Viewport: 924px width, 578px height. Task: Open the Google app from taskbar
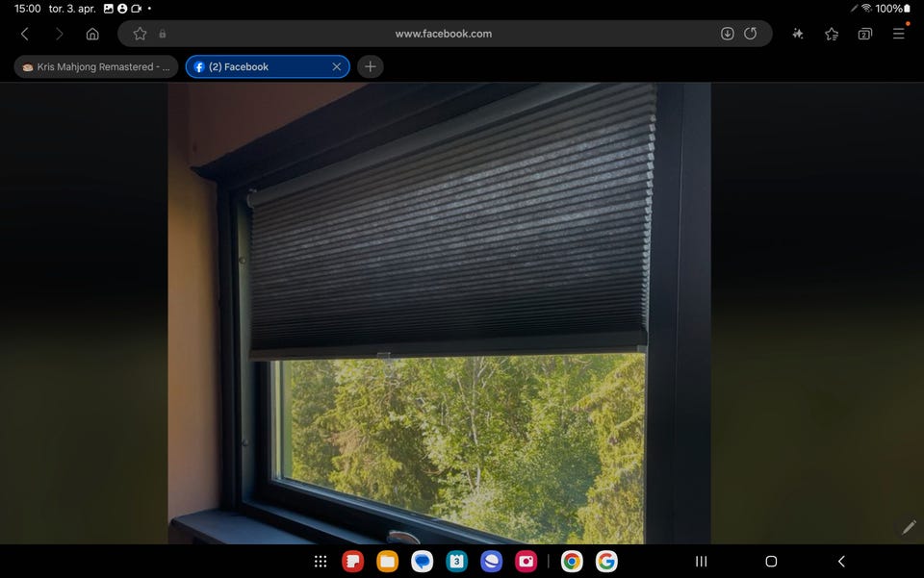click(x=606, y=562)
